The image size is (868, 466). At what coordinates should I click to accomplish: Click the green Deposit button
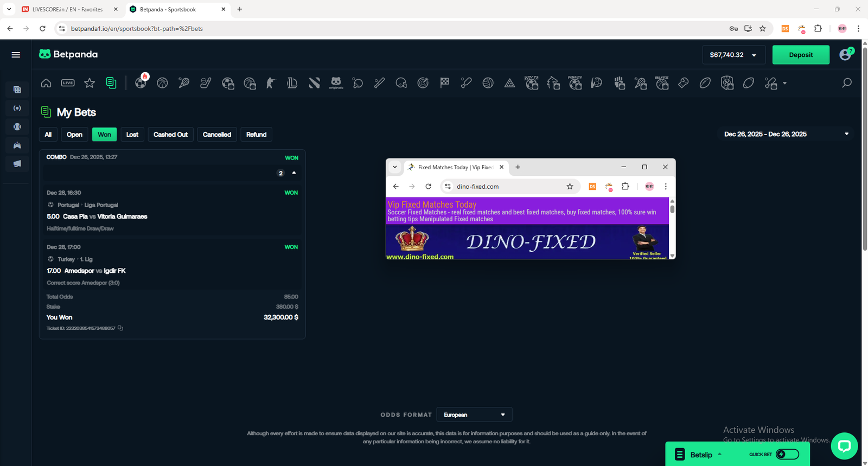coord(801,55)
